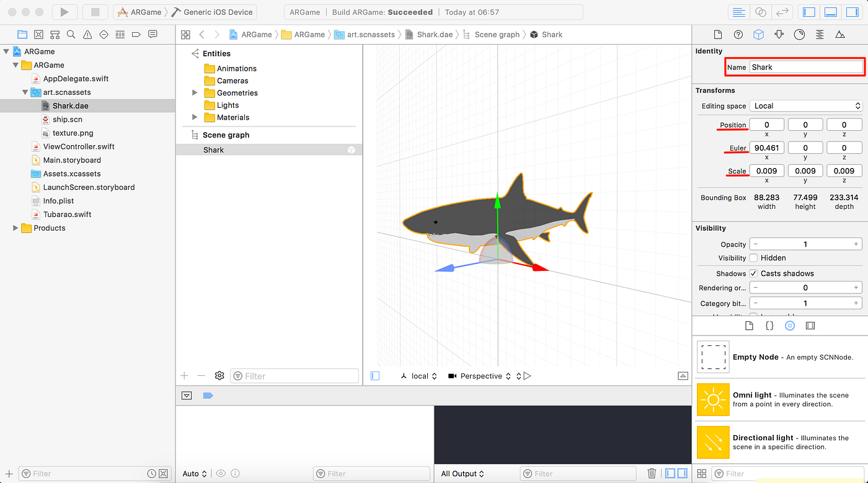868x483 pixels.
Task: Open the test navigator
Action: coord(104,34)
